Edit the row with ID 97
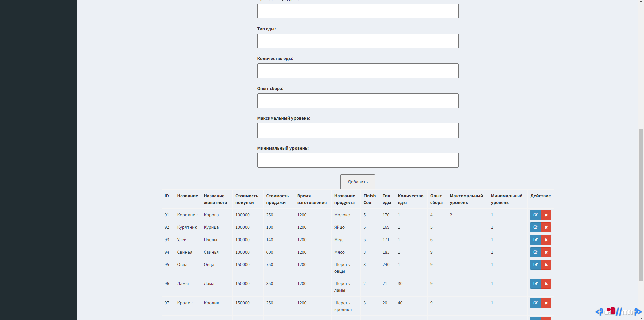 pyautogui.click(x=535, y=303)
